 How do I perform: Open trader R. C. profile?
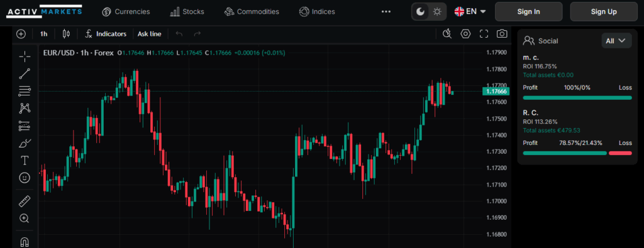tap(531, 113)
